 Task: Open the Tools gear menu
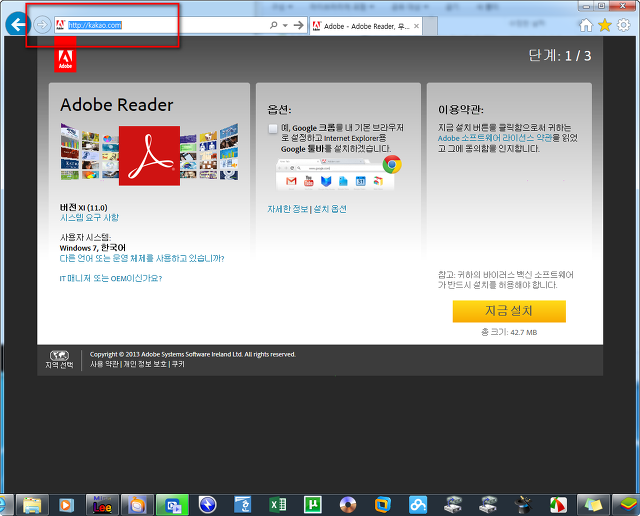point(623,25)
